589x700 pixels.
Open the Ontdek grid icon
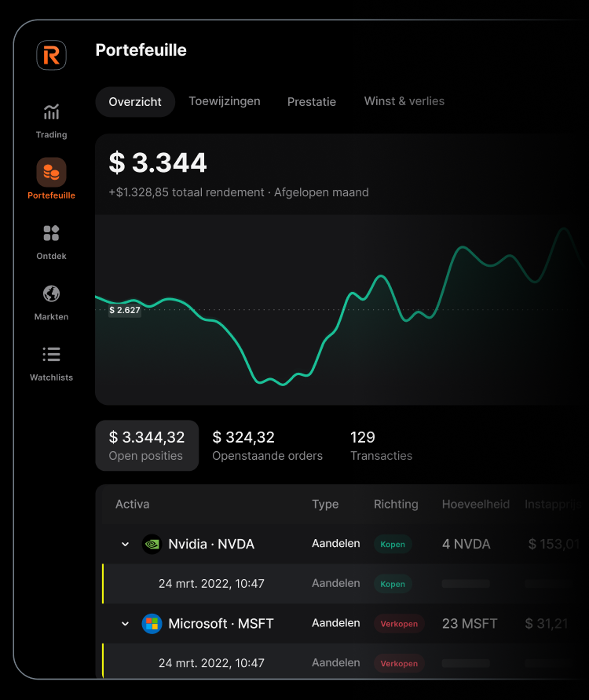51,233
